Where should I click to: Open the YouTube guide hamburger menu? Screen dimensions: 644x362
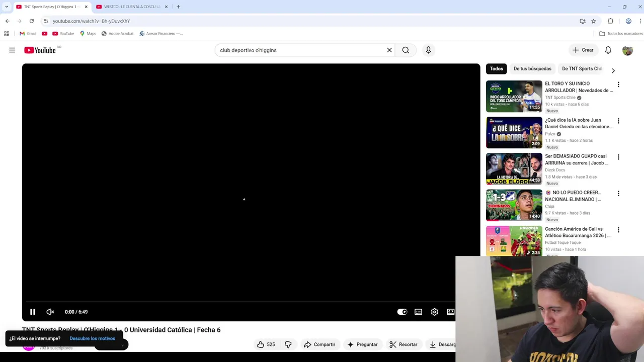coord(12,50)
